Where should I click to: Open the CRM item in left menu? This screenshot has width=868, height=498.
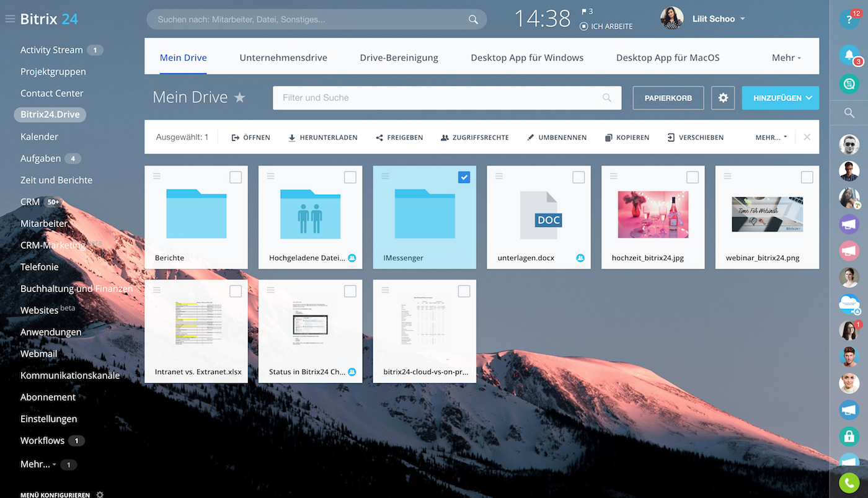click(x=30, y=202)
